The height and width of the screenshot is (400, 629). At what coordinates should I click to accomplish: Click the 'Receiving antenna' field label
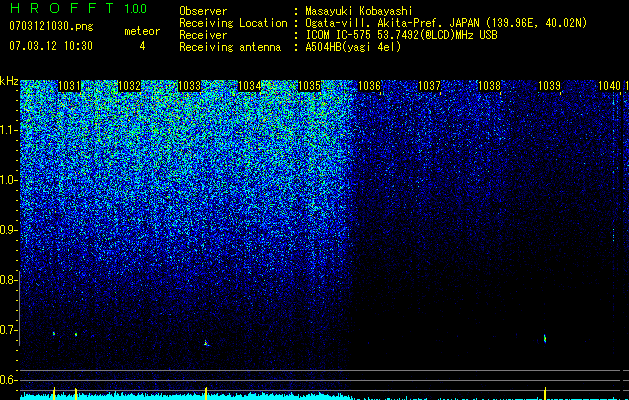pos(230,47)
